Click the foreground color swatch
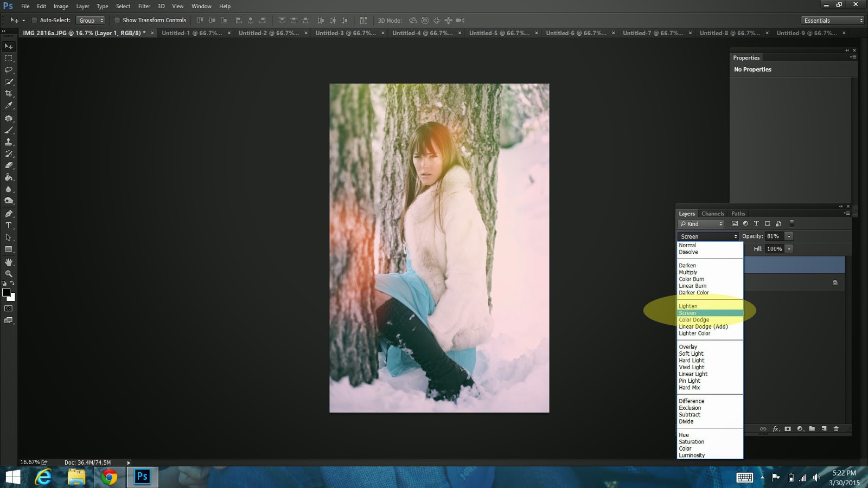Image resolution: width=868 pixels, height=488 pixels. point(6,292)
